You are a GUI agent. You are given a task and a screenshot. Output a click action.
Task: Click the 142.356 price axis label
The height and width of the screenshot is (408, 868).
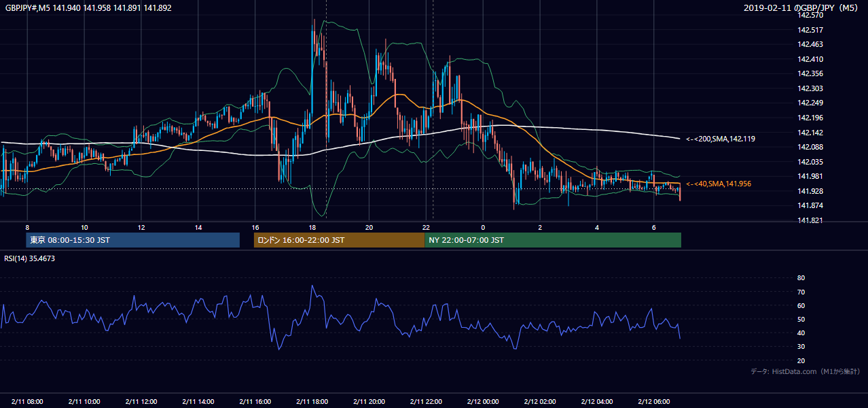pos(810,73)
